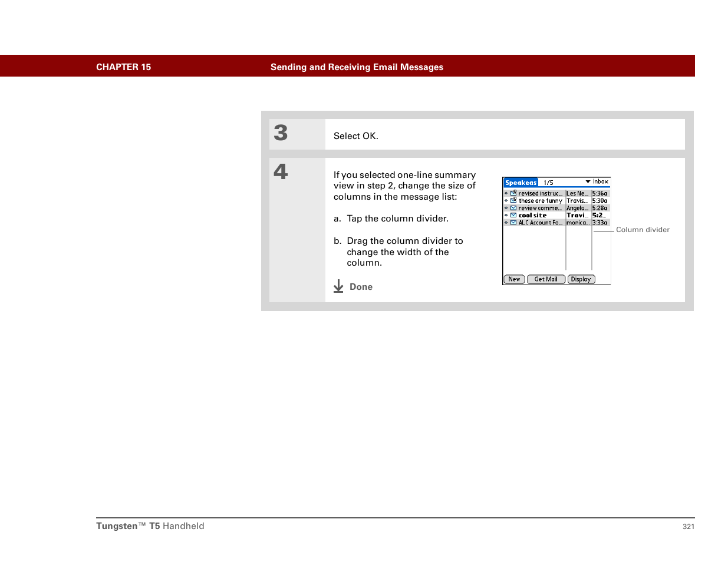The width and height of the screenshot is (728, 562).
Task: Click sender "Travis..." on the "these are funny" row
Action: [x=578, y=201]
